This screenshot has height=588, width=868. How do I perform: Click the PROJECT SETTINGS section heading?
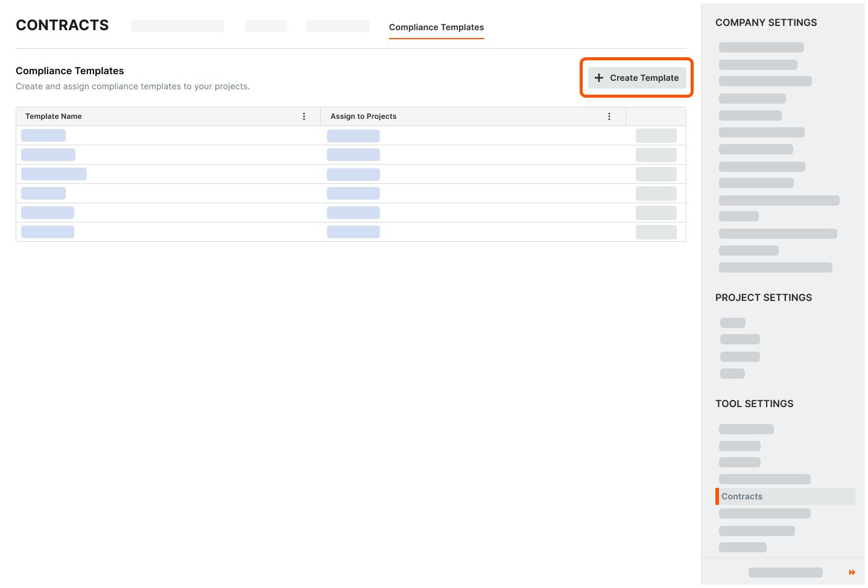pos(764,297)
